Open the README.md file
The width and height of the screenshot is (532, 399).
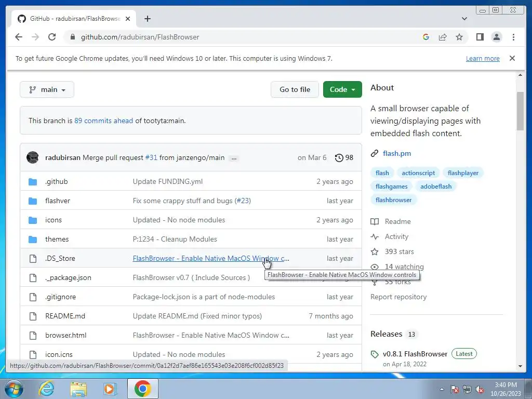[x=65, y=316]
